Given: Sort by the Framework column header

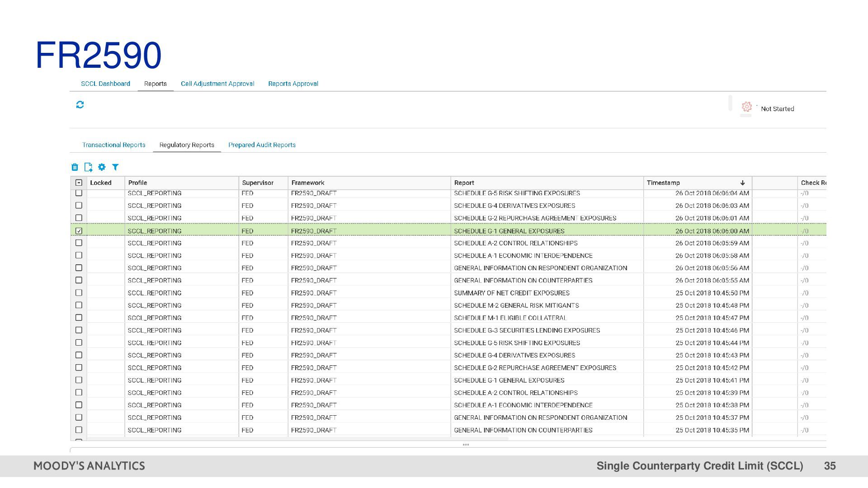Looking at the screenshot, I should pos(308,183).
